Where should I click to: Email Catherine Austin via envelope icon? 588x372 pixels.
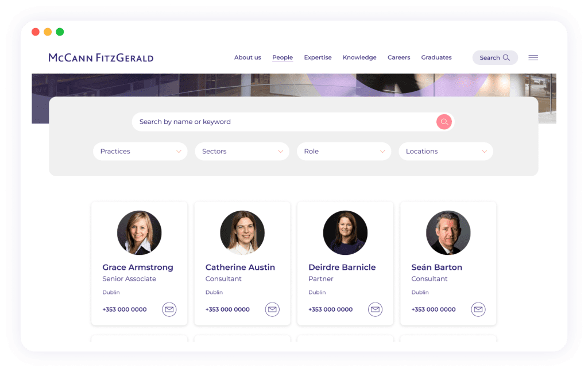[x=272, y=309]
